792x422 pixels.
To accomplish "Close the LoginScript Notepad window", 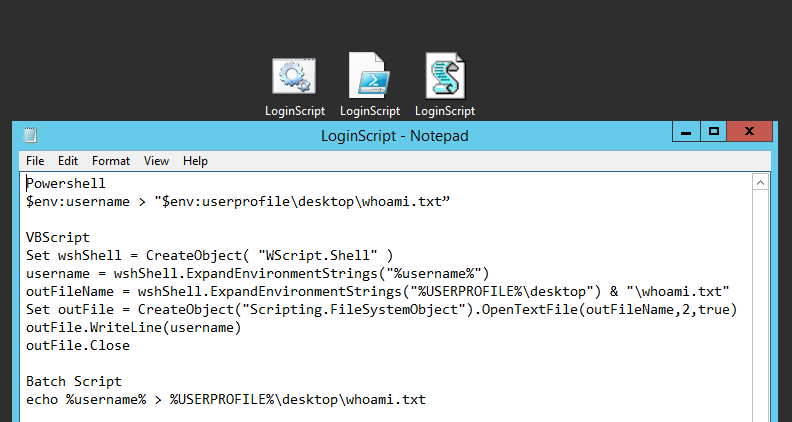I will pos(750,131).
